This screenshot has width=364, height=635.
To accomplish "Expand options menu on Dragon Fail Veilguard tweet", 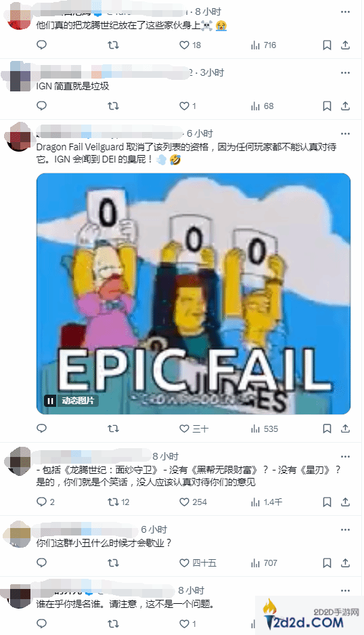I will 345,133.
